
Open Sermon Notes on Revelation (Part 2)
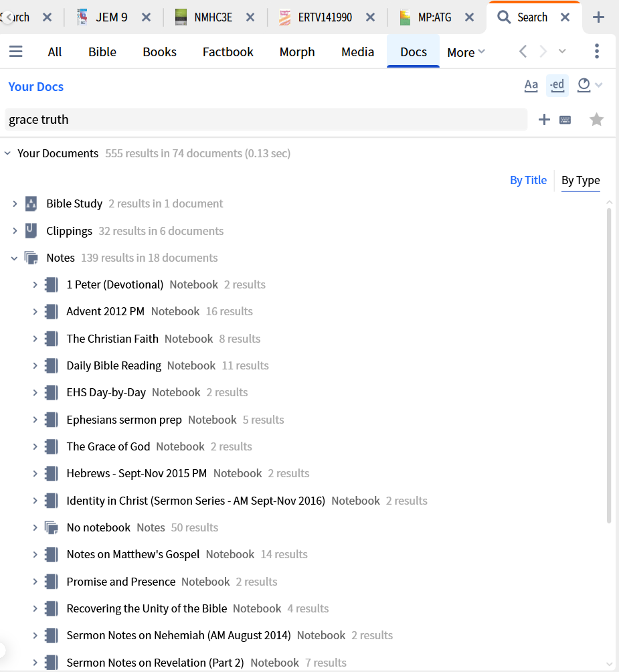coord(155,663)
